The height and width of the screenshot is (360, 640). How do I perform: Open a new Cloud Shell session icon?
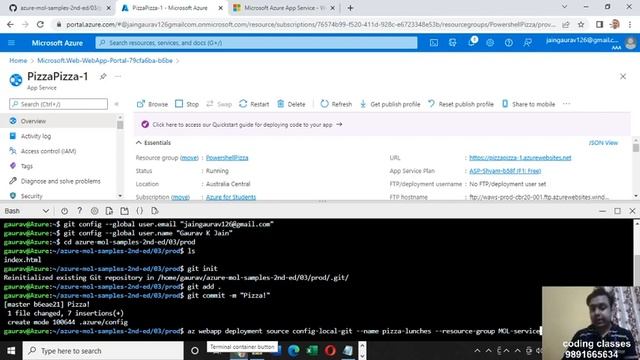click(124, 211)
